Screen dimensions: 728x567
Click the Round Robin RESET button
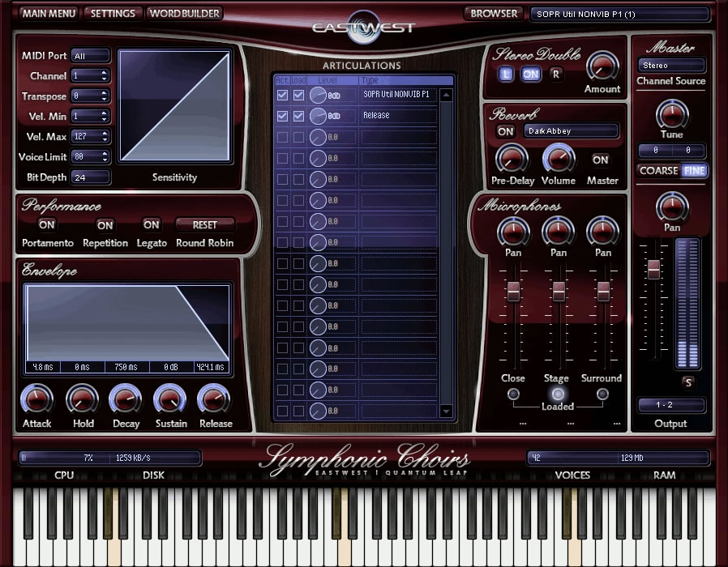[x=205, y=225]
